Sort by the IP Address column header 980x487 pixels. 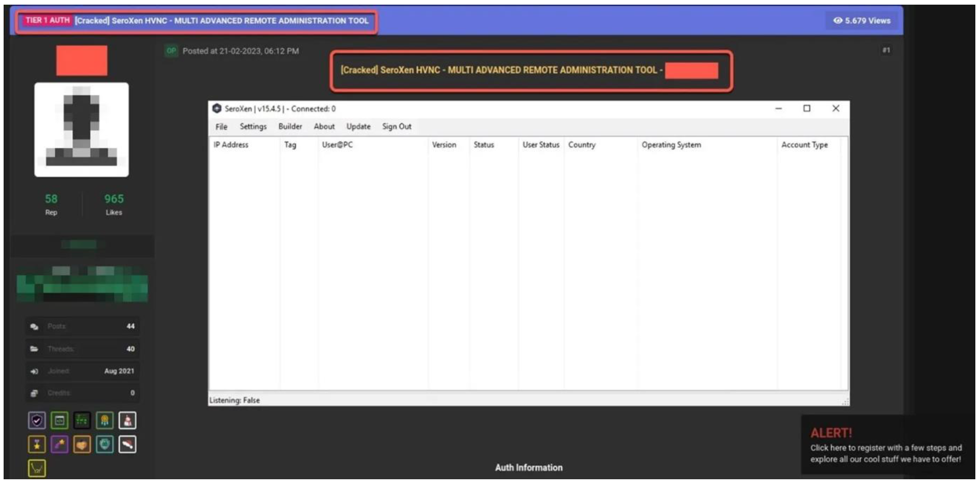231,145
